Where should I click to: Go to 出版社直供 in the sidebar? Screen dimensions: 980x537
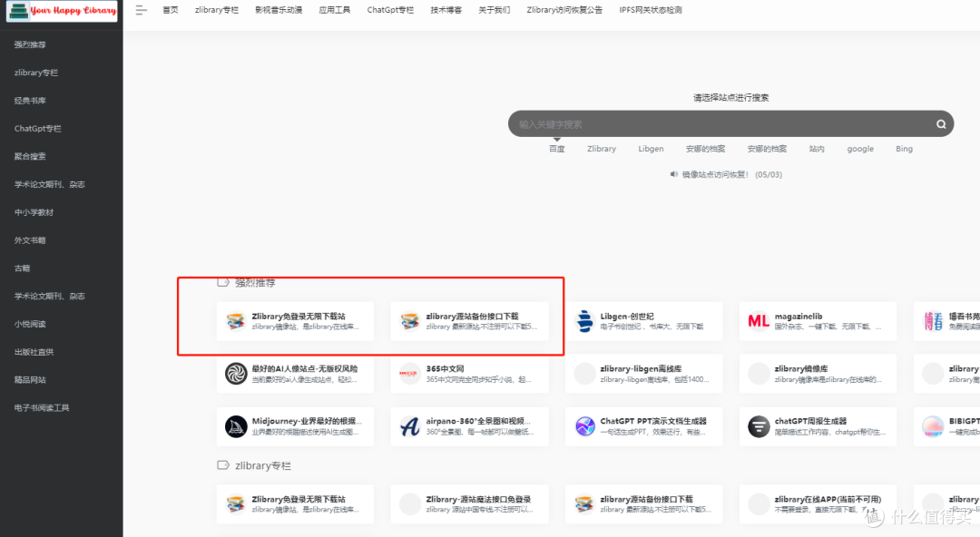coord(34,352)
